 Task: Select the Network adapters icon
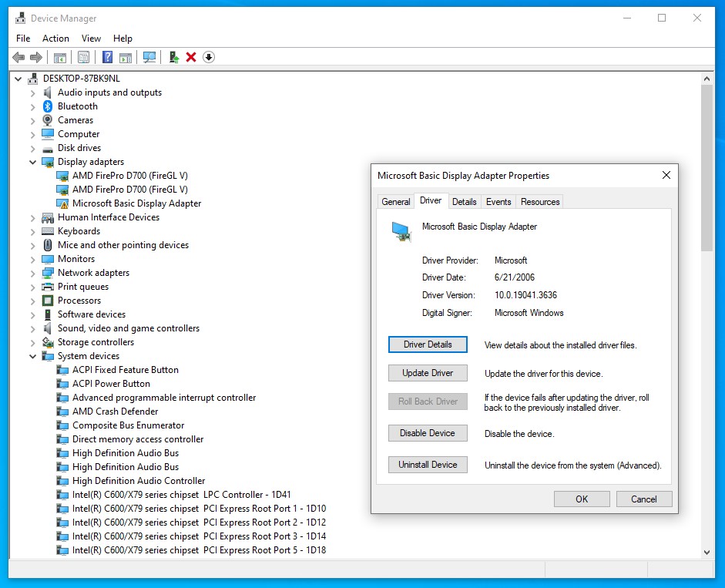(48, 273)
